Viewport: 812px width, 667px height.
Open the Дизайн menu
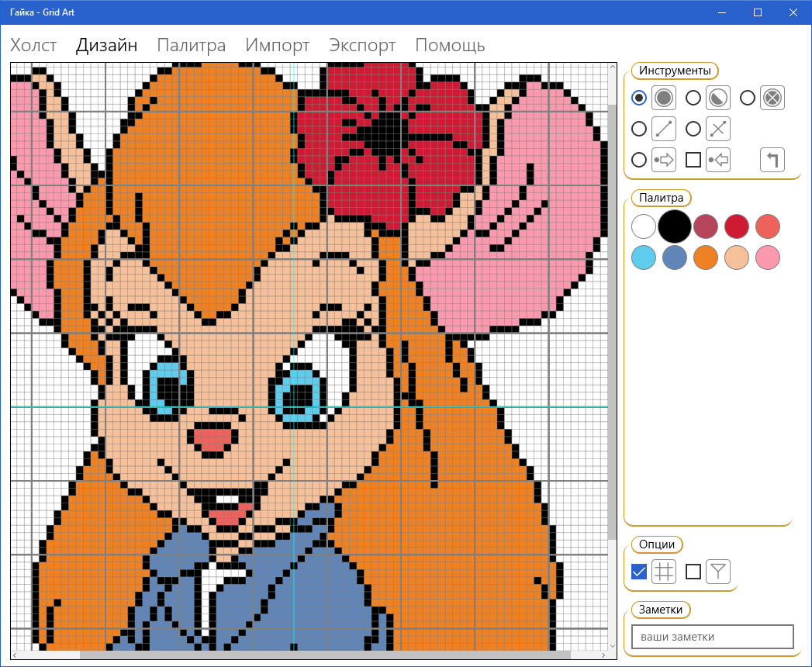click(x=107, y=46)
